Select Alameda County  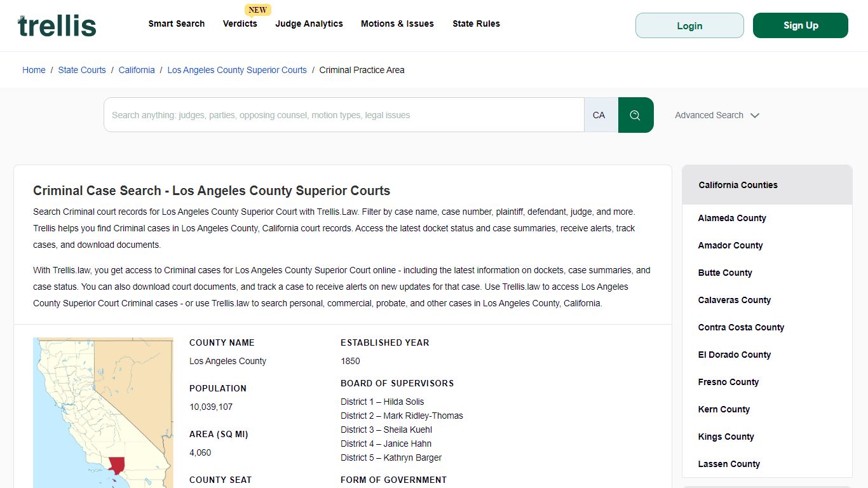click(x=732, y=218)
